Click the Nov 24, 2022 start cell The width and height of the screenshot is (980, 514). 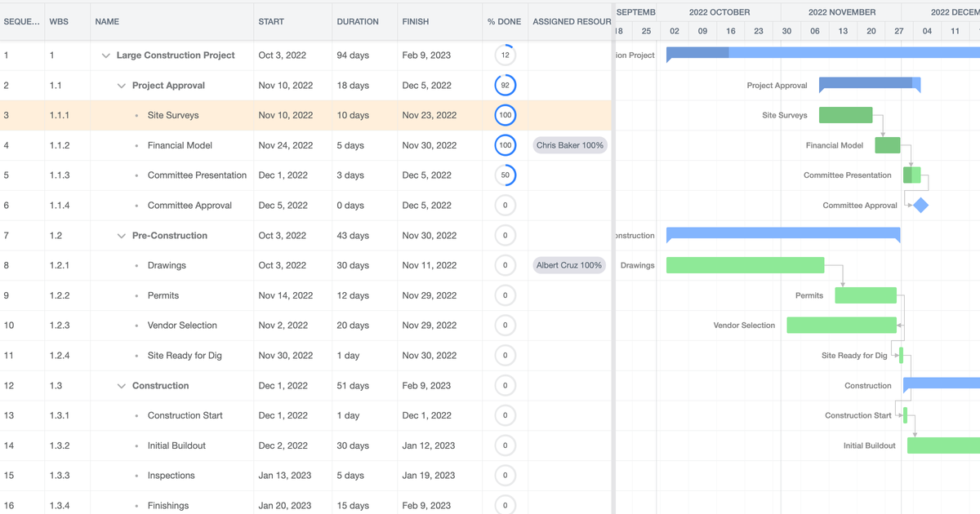pyautogui.click(x=293, y=145)
